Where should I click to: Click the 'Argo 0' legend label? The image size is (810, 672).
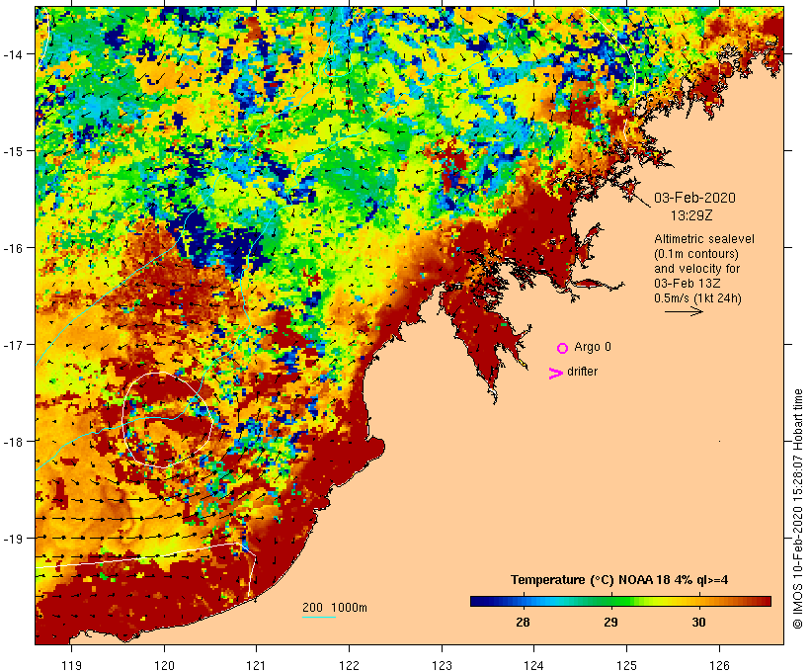click(592, 347)
